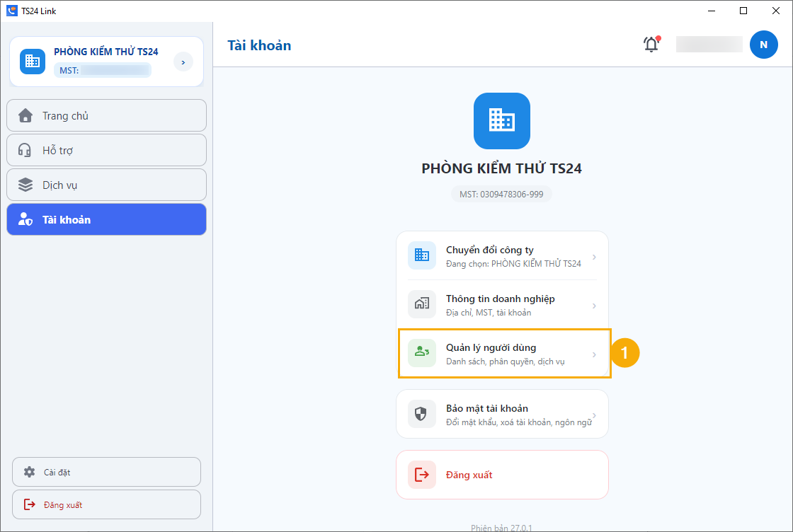The width and height of the screenshot is (793, 532).
Task: Click Phiên bản 27.0.1 version text
Action: coord(501,528)
